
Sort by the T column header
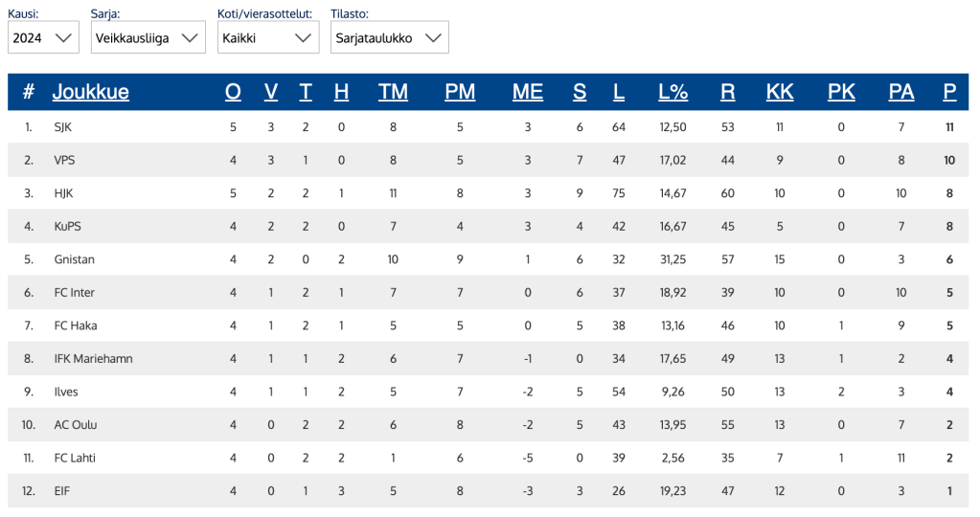[x=306, y=92]
